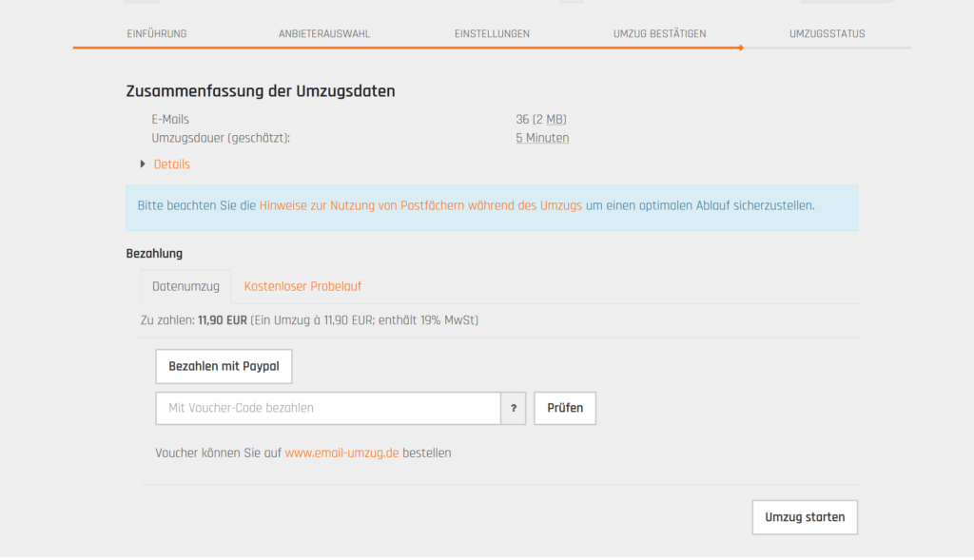Click the underlined MB abbreviation
974x560 pixels.
555,119
